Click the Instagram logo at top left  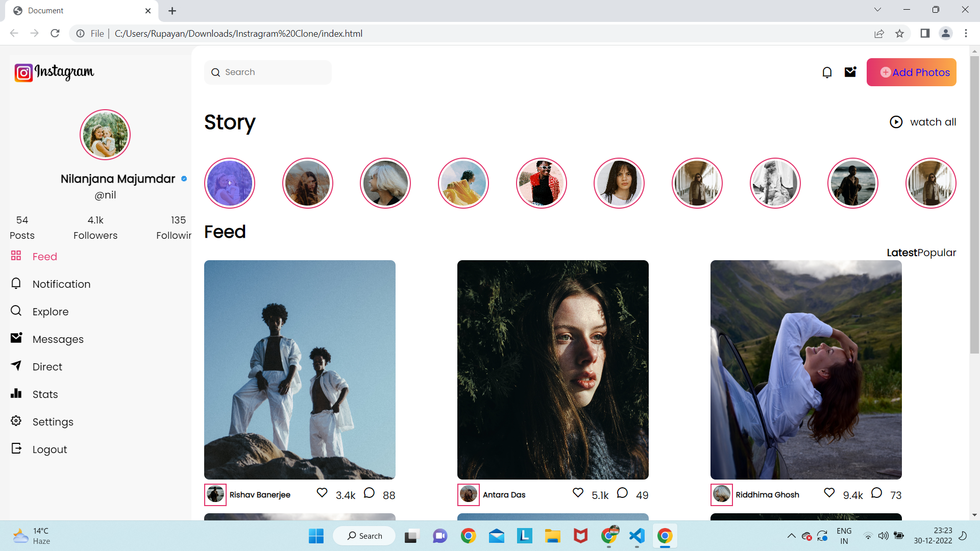point(54,72)
